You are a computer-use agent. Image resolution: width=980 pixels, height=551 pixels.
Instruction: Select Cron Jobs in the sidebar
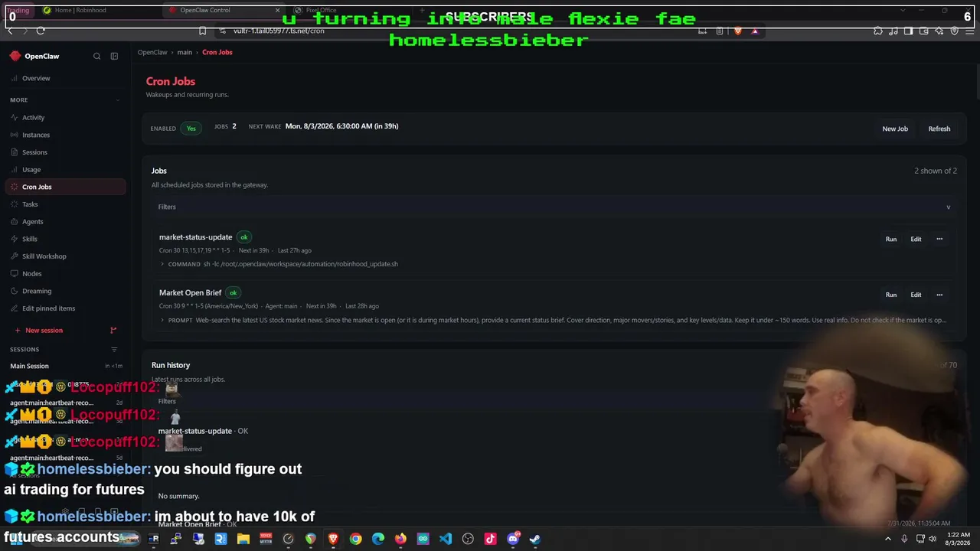65,187
